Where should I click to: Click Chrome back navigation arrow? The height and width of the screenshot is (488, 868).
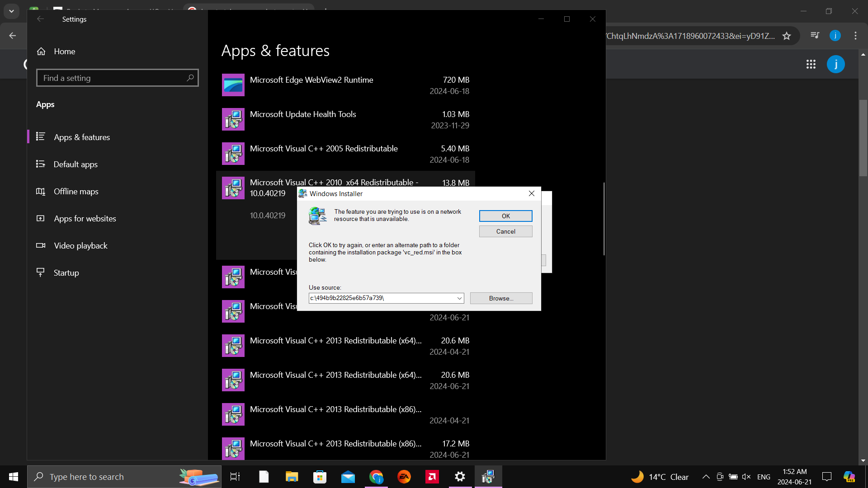coord(13,36)
